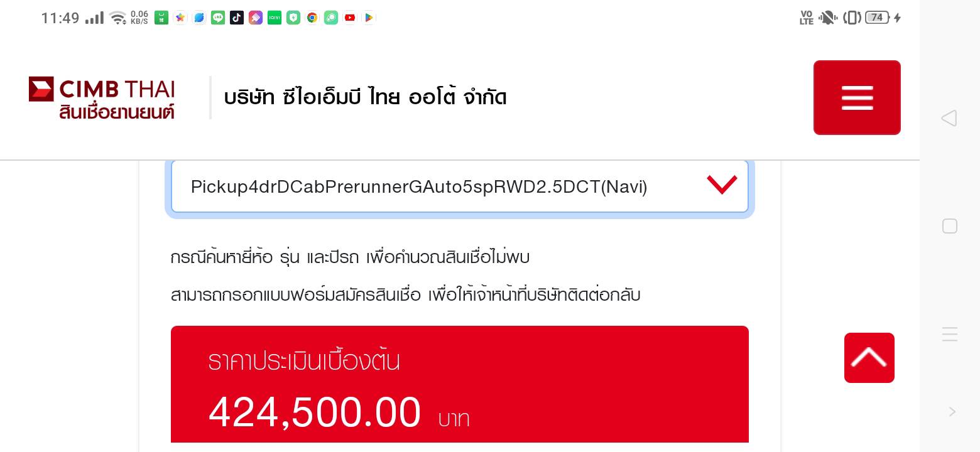Image resolution: width=980 pixels, height=452 pixels.
Task: Tap the Android home square button
Action: point(949,226)
